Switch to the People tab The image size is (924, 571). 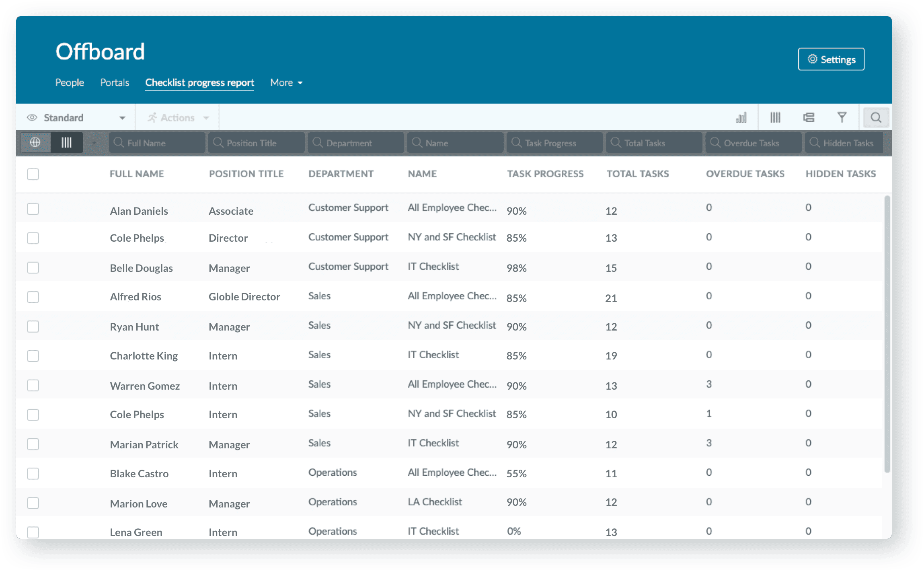69,82
